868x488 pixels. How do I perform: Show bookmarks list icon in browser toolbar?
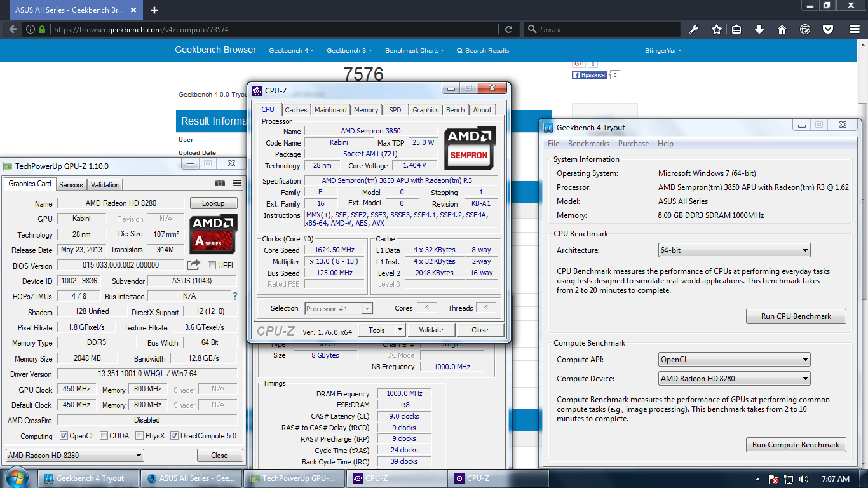click(736, 29)
